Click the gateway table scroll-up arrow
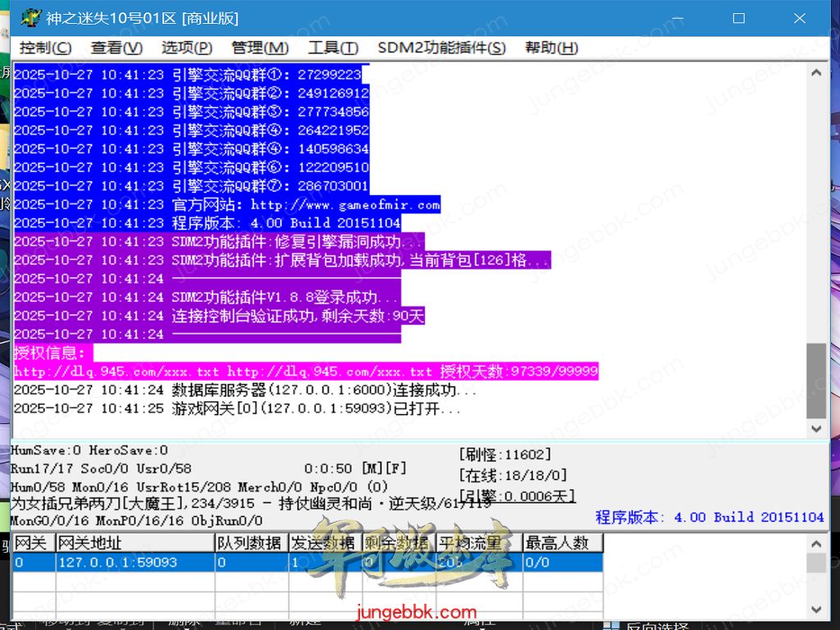This screenshot has height=630, width=840. [x=816, y=543]
